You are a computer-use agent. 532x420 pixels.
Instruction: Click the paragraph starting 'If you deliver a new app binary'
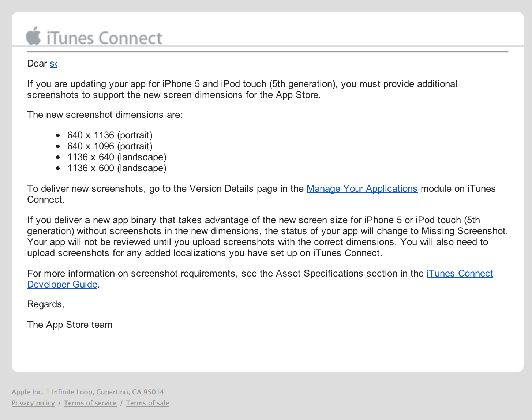click(x=267, y=237)
